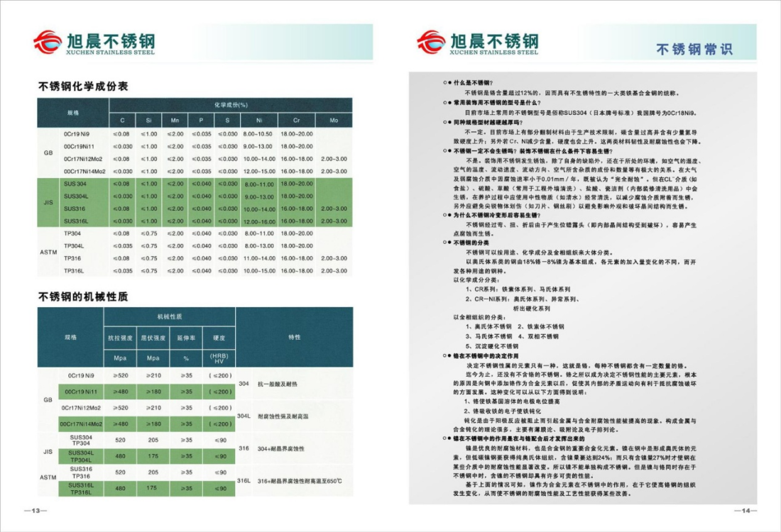Click the red Xuchen logo on left page
The image size is (781, 532).
point(47,42)
